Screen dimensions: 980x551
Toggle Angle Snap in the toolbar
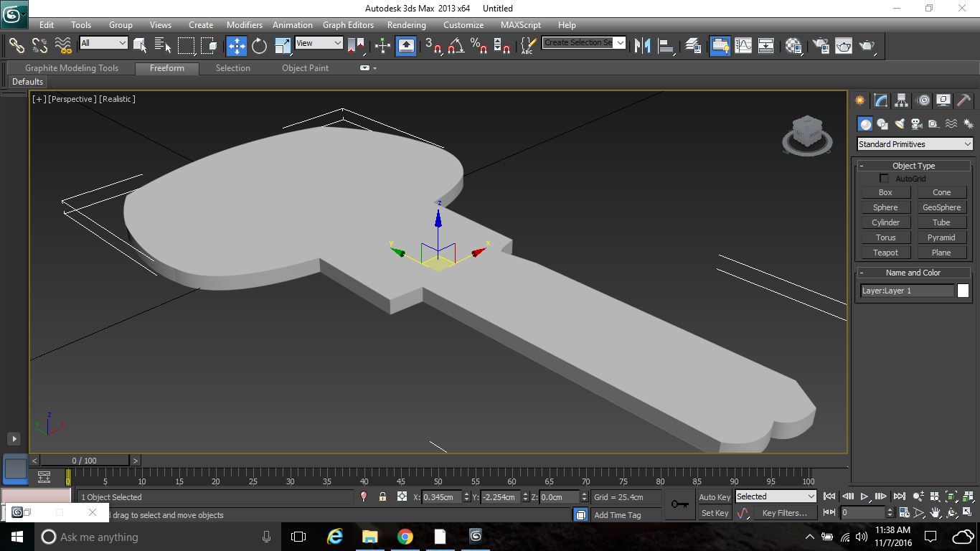pos(456,46)
